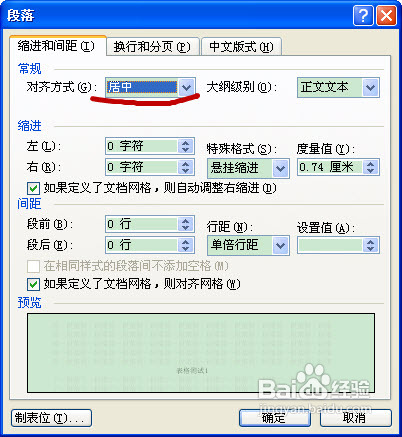Click the 段前 spacing field
This screenshot has width=402, height=437.
click(142, 224)
